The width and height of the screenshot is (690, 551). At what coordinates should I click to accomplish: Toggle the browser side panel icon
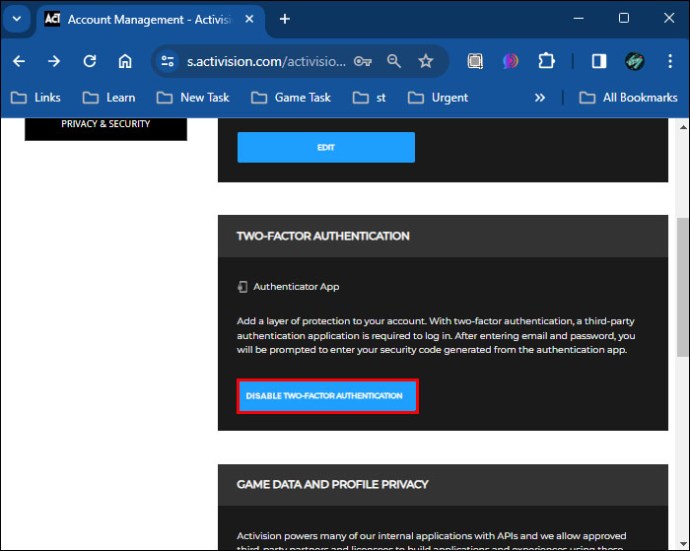point(599,61)
